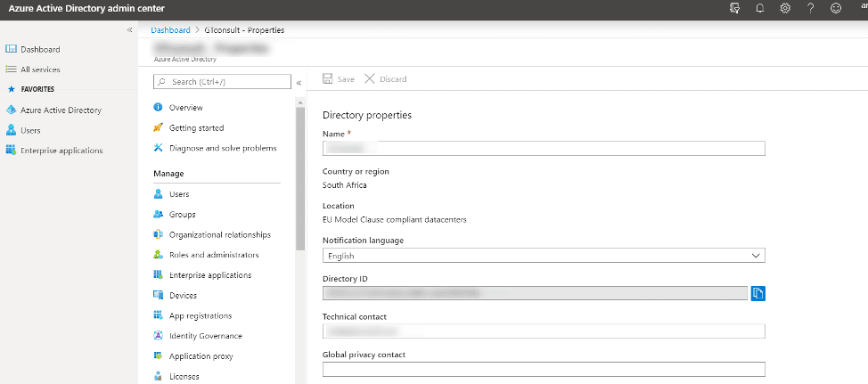Screen dimensions: 868x384
Task: Click the Licenses icon
Action: [159, 376]
